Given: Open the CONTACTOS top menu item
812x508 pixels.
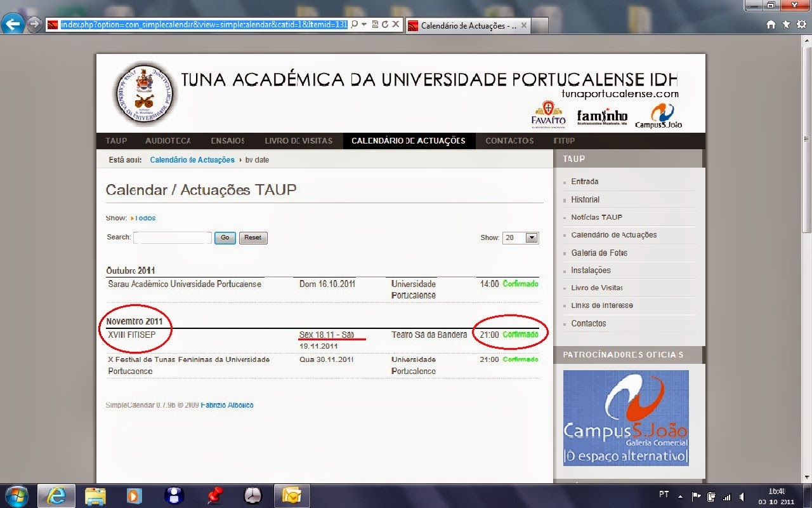Looking at the screenshot, I should click(x=509, y=141).
